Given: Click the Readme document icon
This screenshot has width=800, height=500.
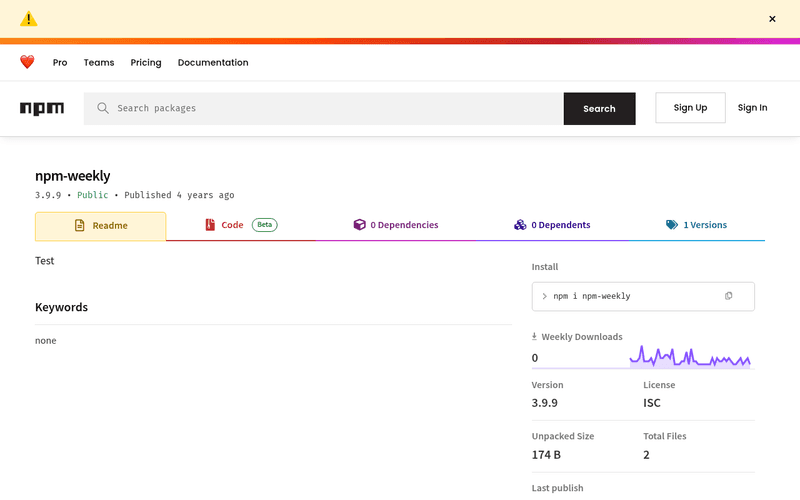Looking at the screenshot, I should click(80, 225).
